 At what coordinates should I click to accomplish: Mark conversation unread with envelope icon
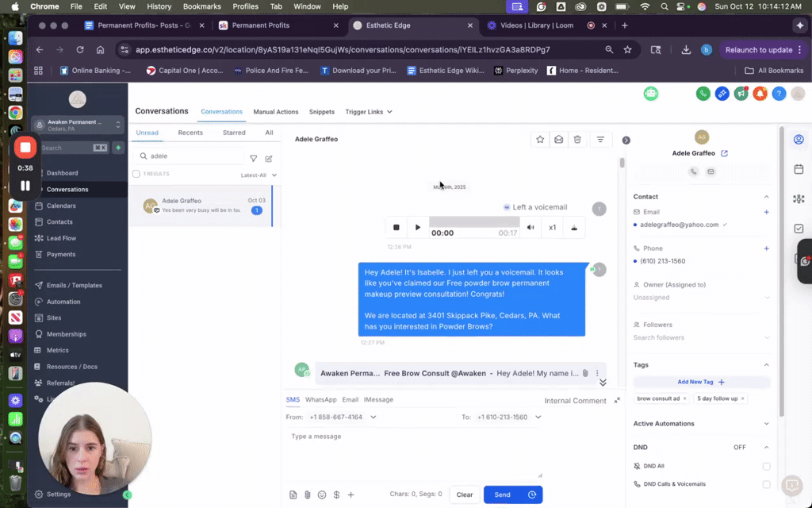point(559,140)
